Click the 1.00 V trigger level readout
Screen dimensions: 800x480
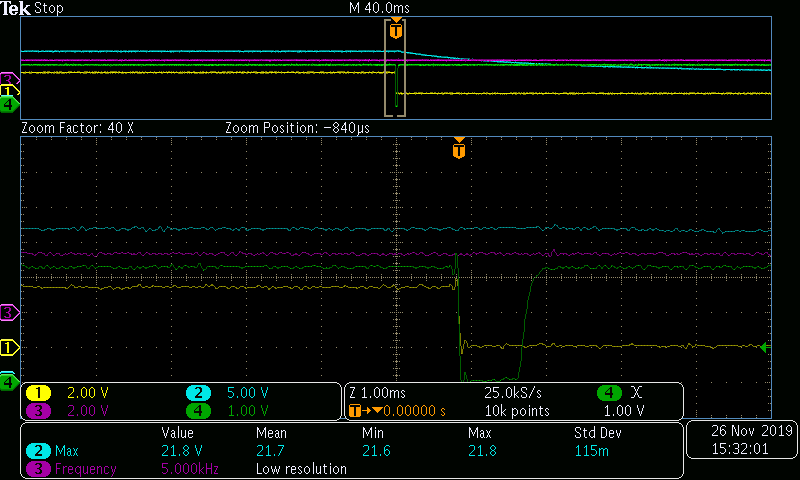click(x=624, y=411)
